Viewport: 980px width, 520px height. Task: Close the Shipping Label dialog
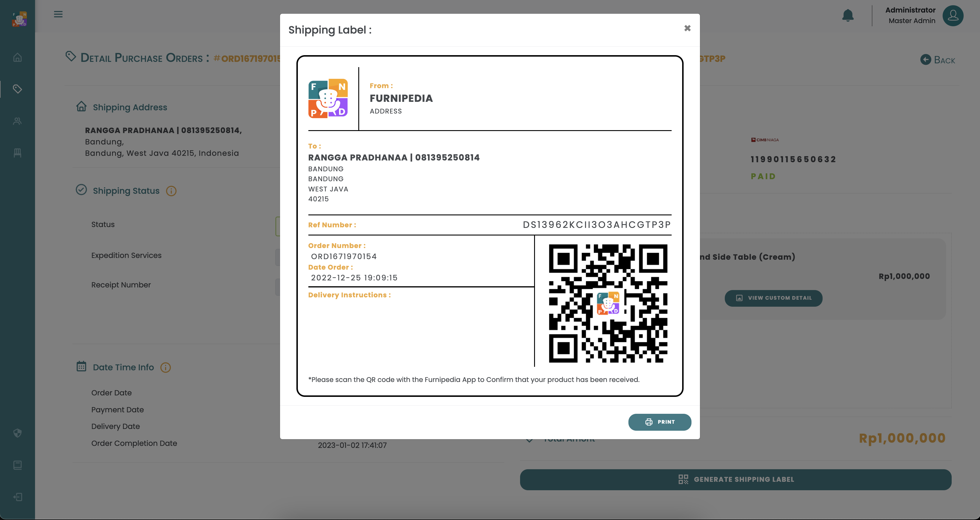click(687, 28)
